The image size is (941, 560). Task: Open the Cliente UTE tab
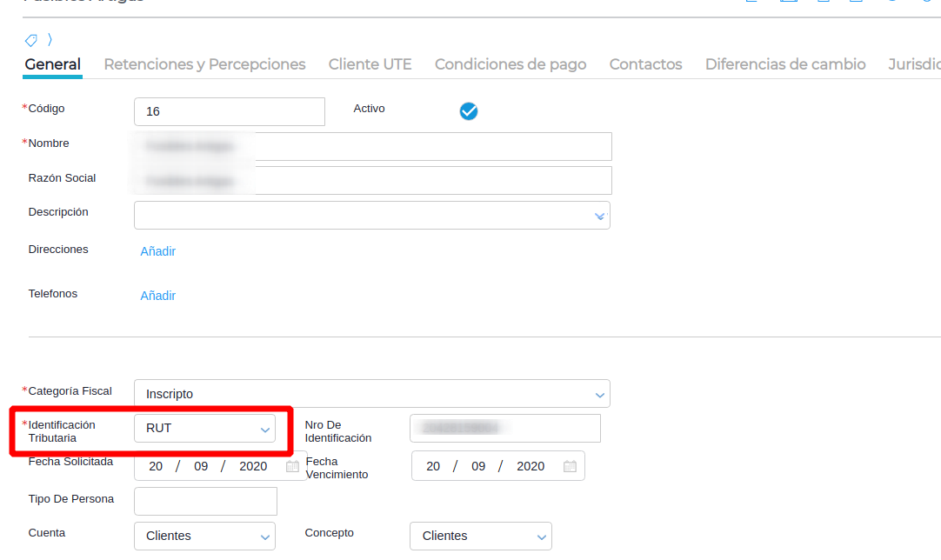370,64
